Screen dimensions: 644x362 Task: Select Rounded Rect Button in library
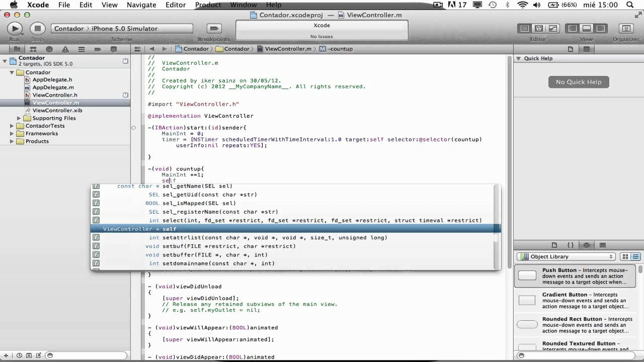pyautogui.click(x=576, y=325)
